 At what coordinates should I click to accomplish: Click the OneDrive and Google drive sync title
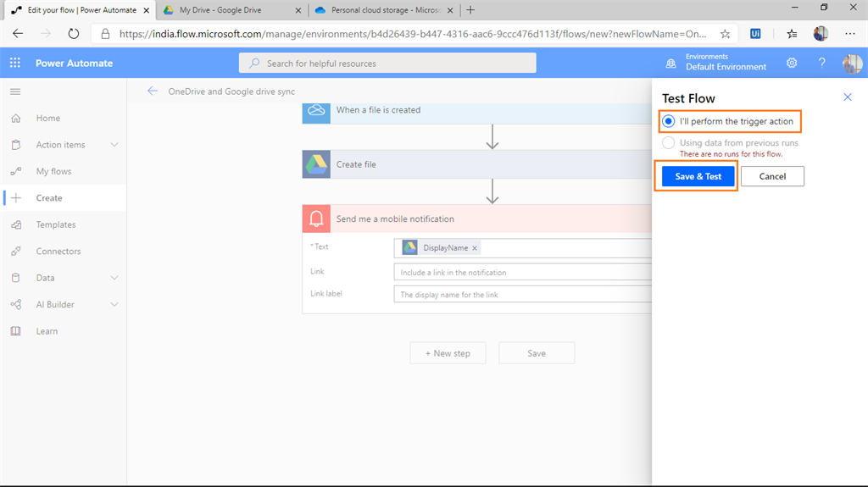(231, 91)
